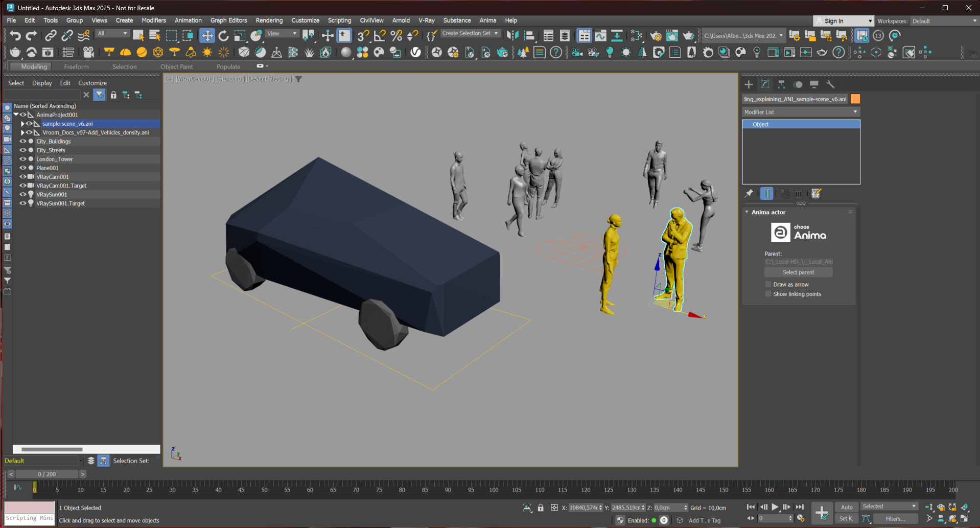Click the Mirror tool icon

coord(512,35)
